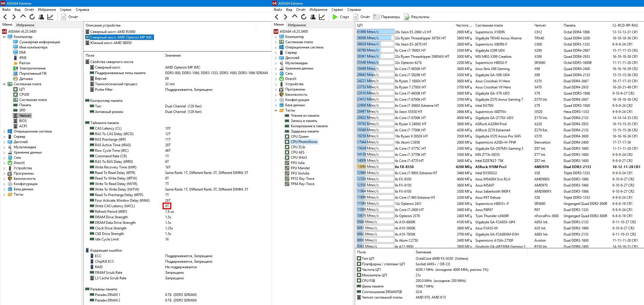This screenshot has height=305, width=644.
Task: Click Отчёт button in the left window toolbar
Action: click(70, 17)
